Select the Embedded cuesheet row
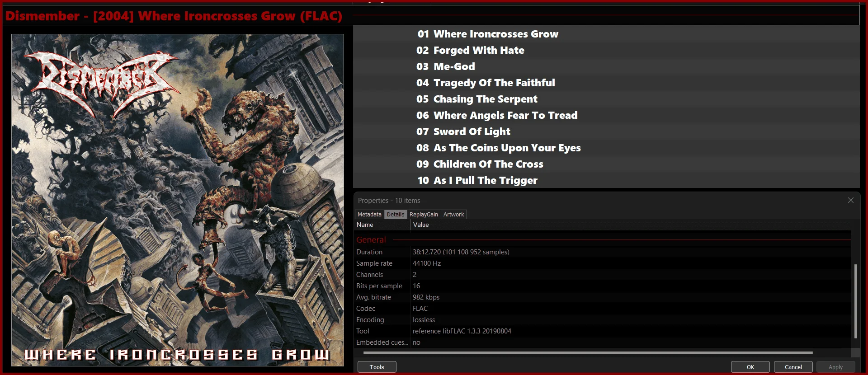 [603, 342]
